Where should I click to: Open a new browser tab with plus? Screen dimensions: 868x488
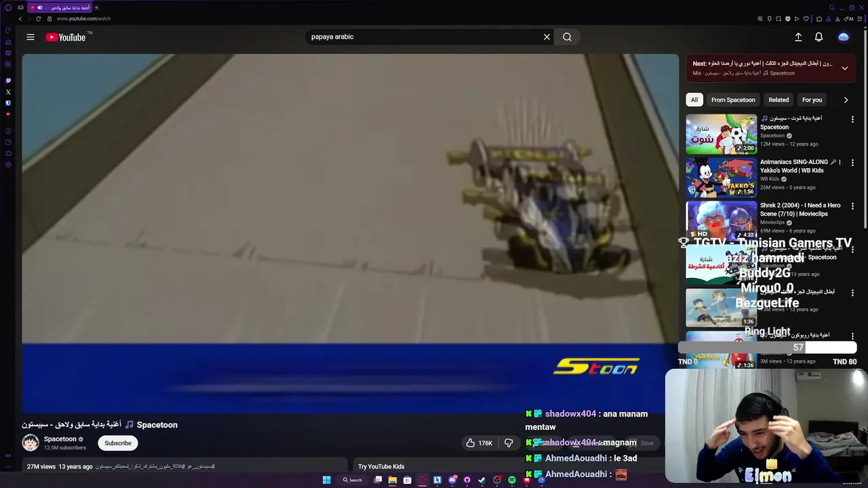[96, 7]
